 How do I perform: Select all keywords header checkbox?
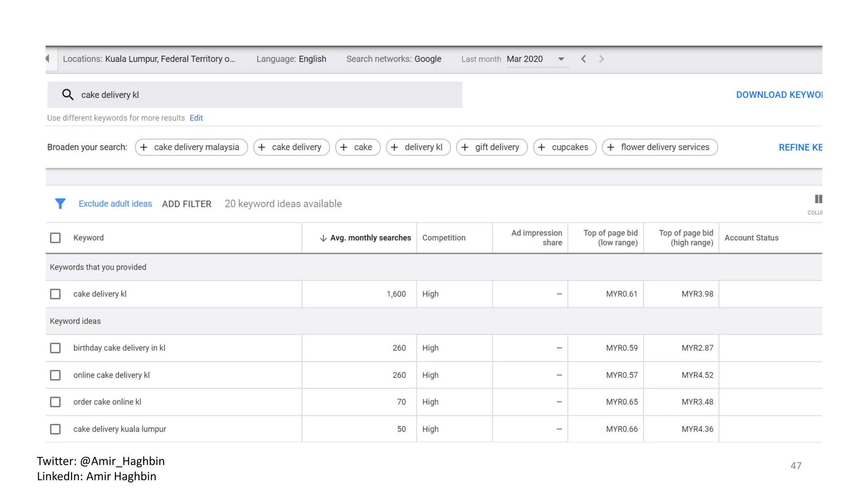56,238
